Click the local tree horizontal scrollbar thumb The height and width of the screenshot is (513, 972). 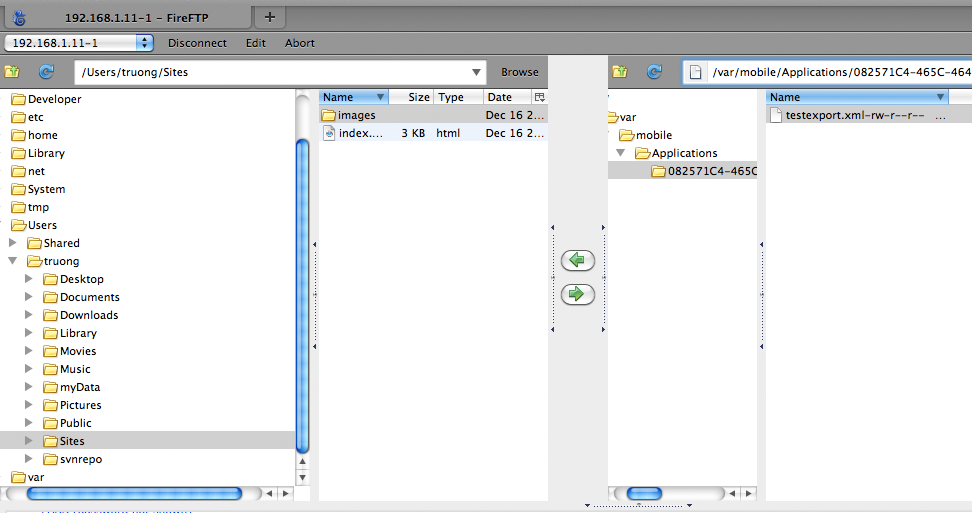[x=134, y=493]
